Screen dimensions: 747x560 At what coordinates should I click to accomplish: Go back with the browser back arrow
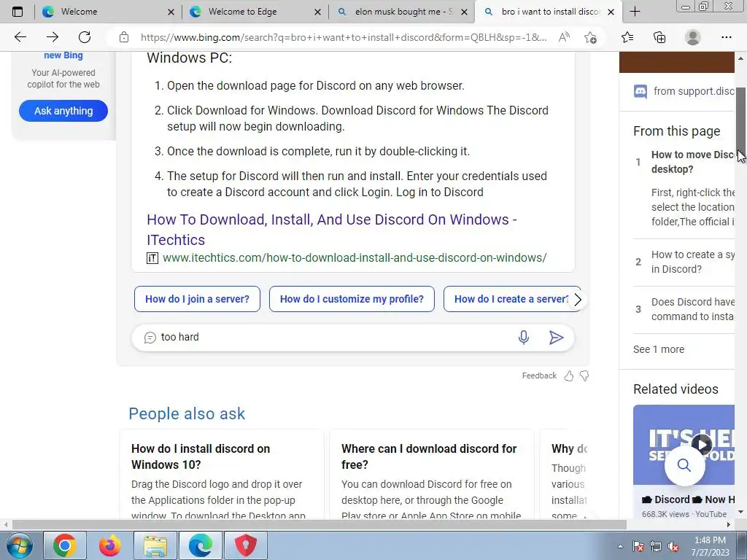(x=20, y=37)
